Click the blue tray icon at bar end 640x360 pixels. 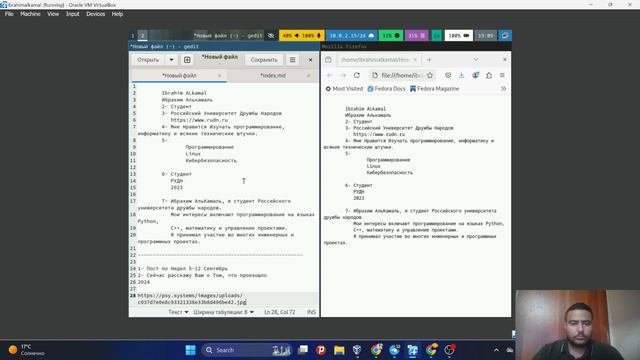click(505, 36)
